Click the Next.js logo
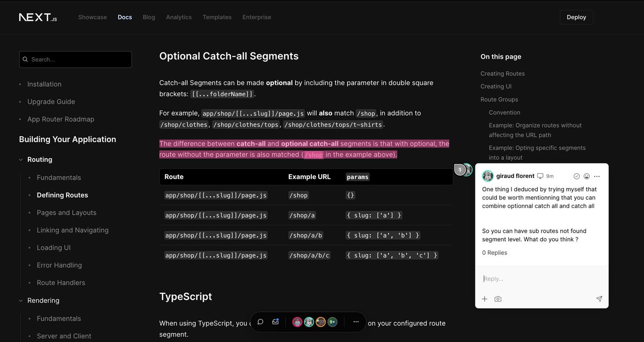Image resolution: width=644 pixels, height=342 pixels. click(38, 17)
